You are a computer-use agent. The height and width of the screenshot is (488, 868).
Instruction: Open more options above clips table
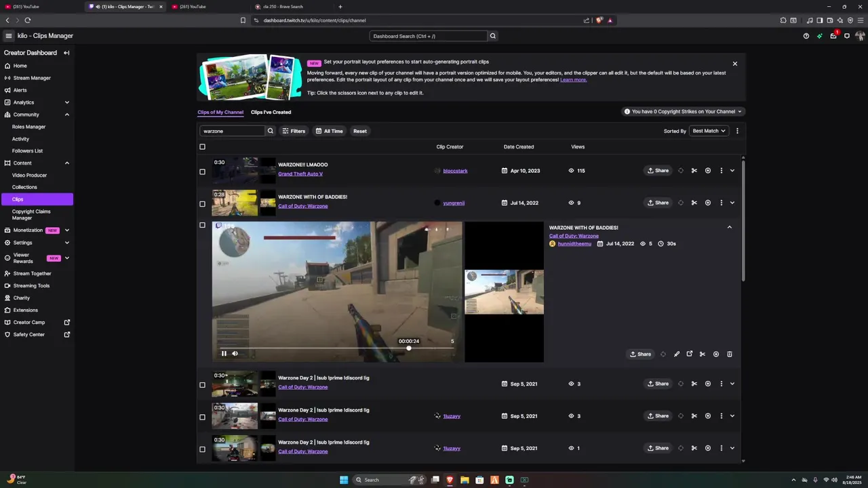coord(737,131)
